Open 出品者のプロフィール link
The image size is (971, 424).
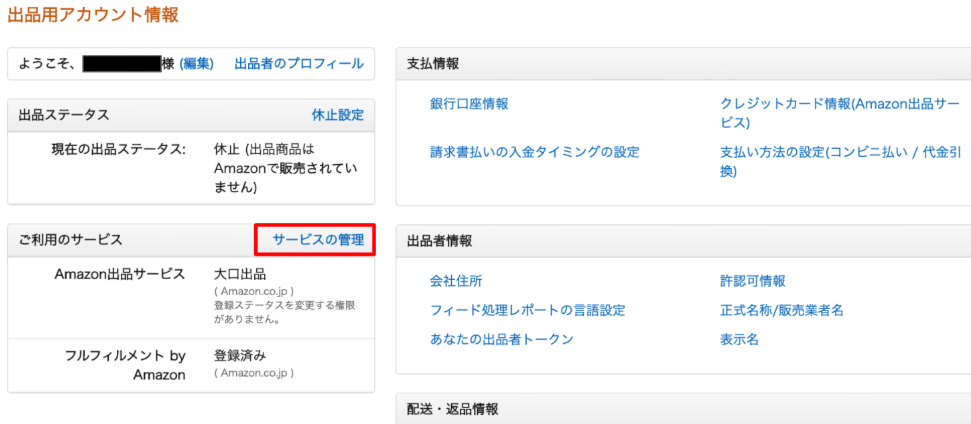tap(299, 64)
